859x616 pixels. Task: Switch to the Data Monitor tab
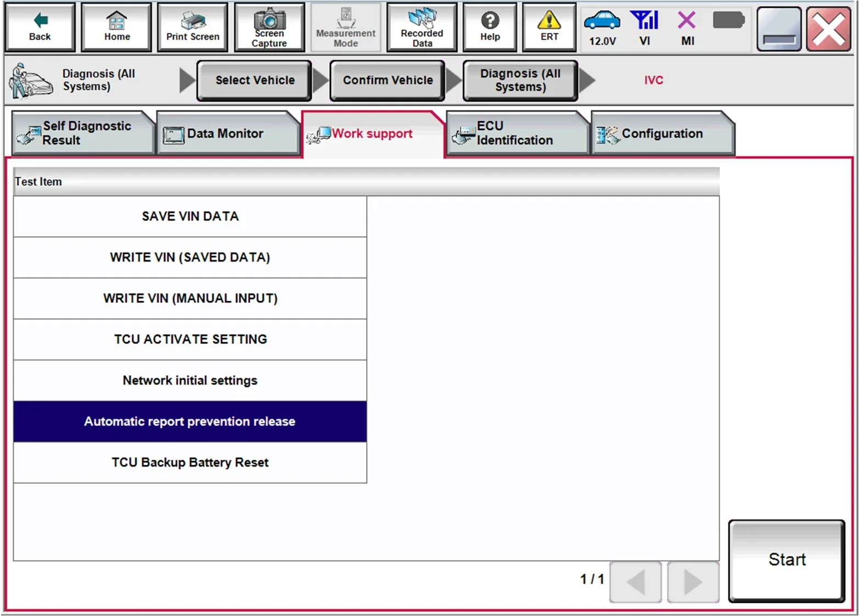tap(228, 133)
